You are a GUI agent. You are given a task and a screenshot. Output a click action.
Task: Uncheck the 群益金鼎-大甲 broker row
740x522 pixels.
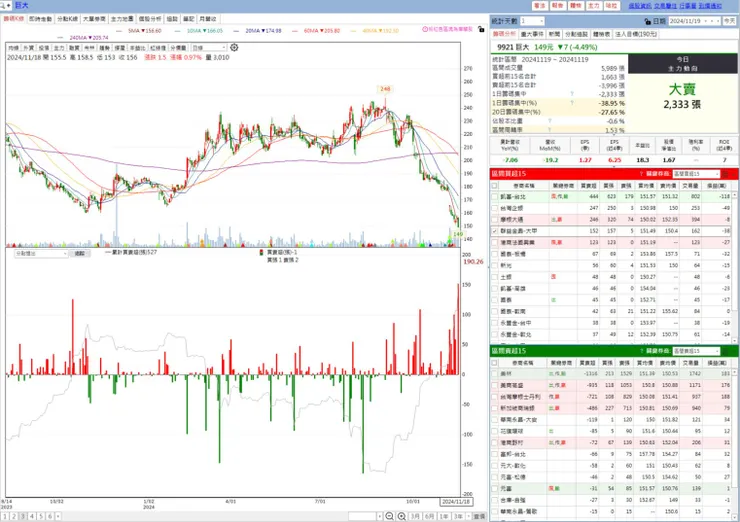click(494, 231)
